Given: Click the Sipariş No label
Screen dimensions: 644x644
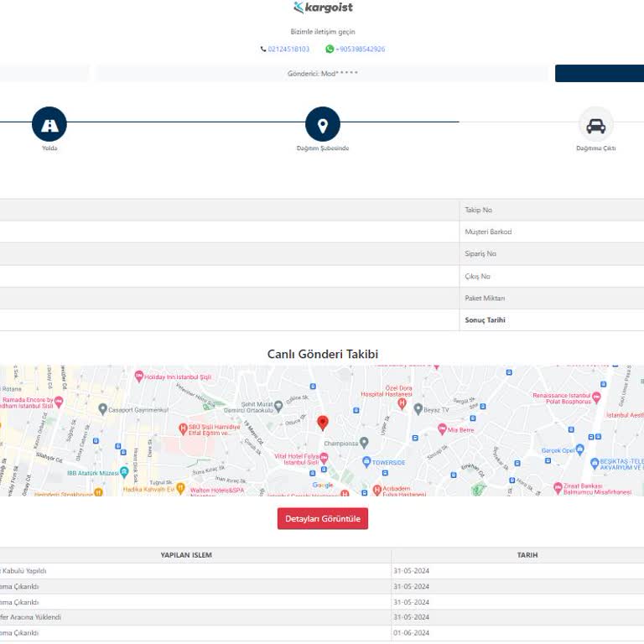Looking at the screenshot, I should [x=480, y=254].
